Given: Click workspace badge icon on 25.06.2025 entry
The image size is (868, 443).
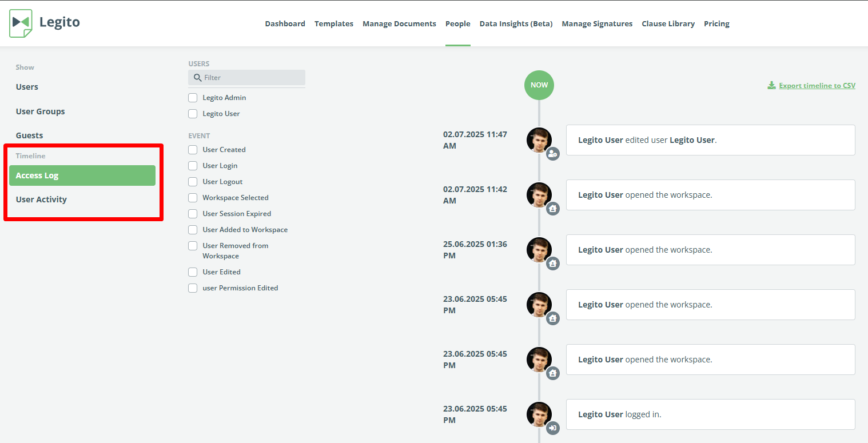Looking at the screenshot, I should (x=552, y=263).
